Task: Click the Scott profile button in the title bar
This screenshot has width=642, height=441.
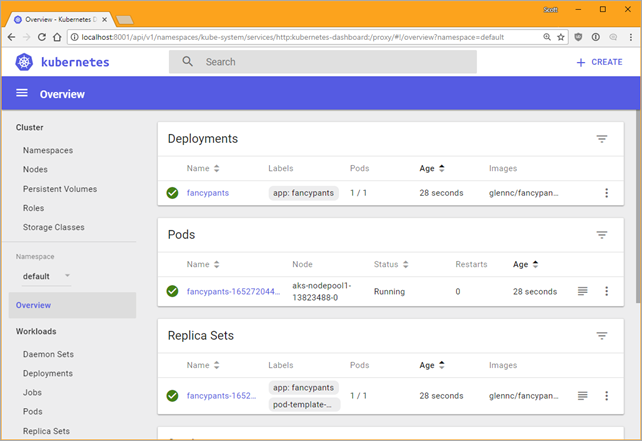Action: pos(550,9)
